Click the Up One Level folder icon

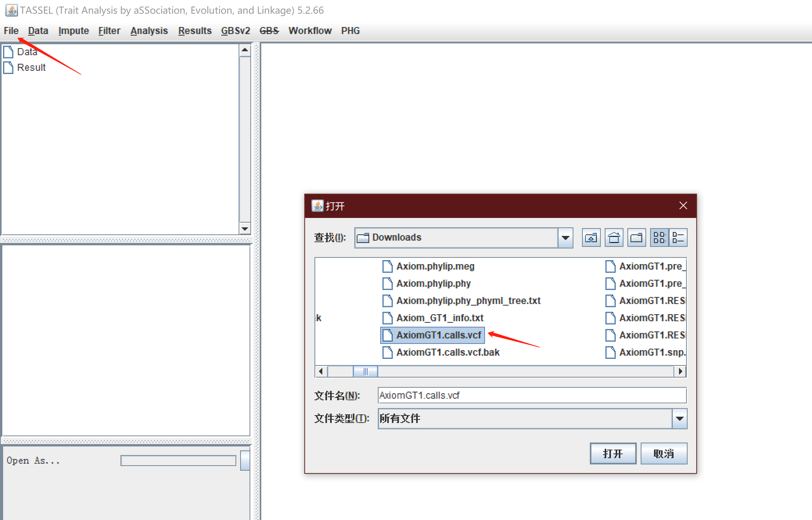coord(591,238)
